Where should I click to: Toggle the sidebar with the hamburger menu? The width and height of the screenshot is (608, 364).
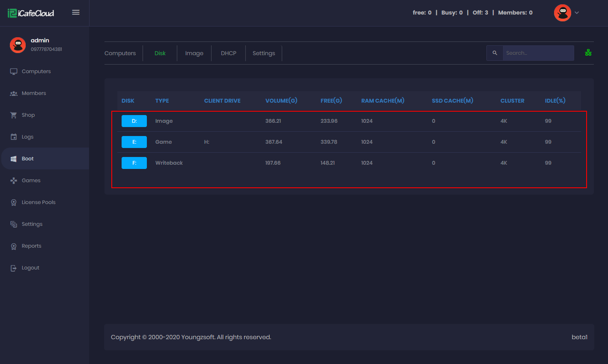(76, 12)
